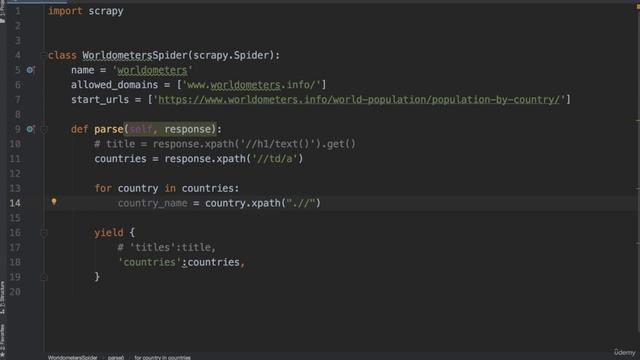Collapse the WorldometersSpider class fold marker

[43, 55]
